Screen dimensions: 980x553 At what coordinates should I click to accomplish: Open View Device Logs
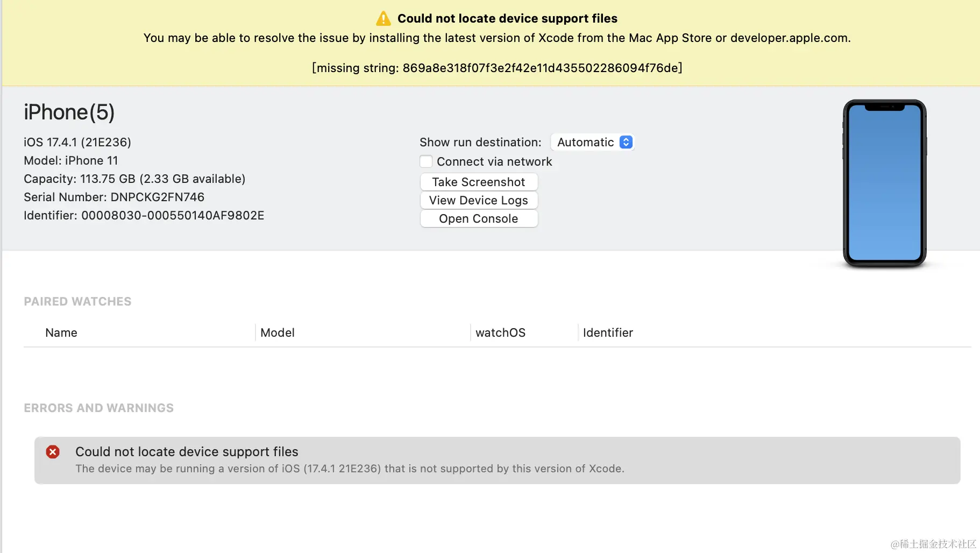(479, 200)
